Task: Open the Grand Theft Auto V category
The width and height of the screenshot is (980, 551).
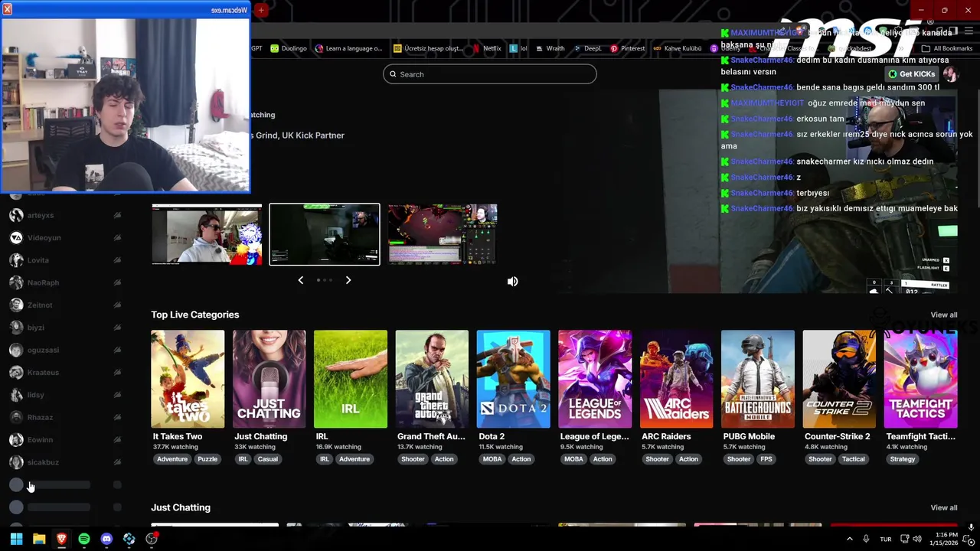Action: pos(432,379)
